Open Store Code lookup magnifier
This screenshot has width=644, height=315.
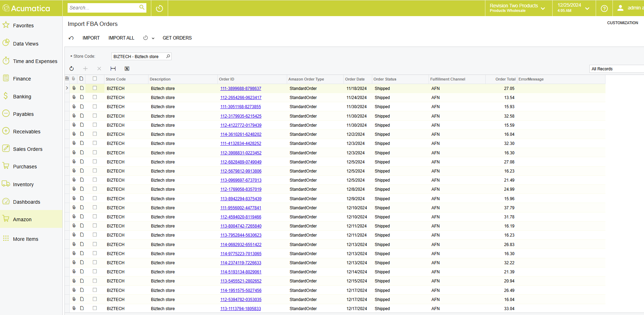coord(168,56)
